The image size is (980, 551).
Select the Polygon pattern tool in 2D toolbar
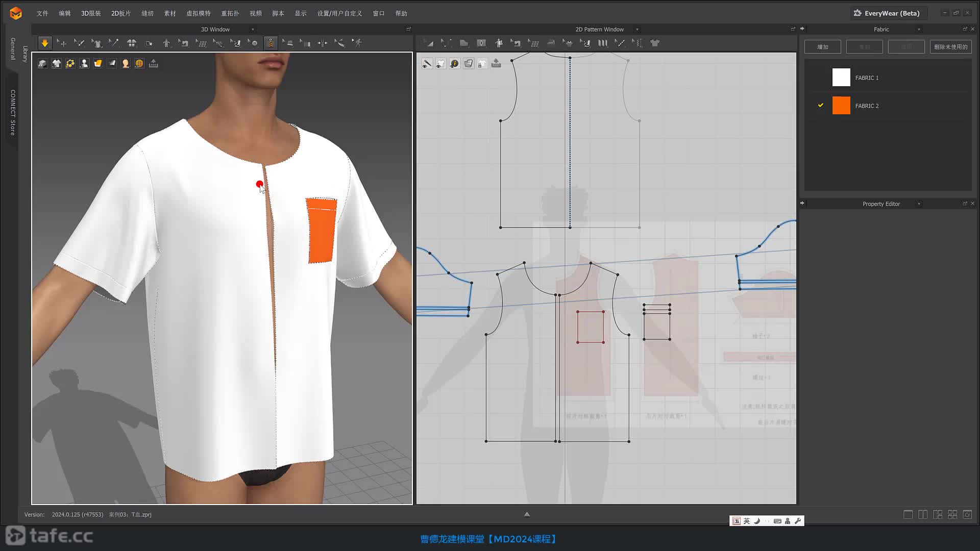click(464, 43)
